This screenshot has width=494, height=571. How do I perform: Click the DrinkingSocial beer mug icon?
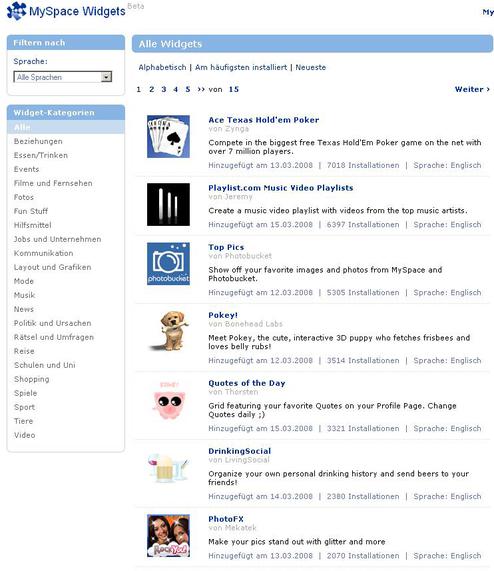point(169,467)
